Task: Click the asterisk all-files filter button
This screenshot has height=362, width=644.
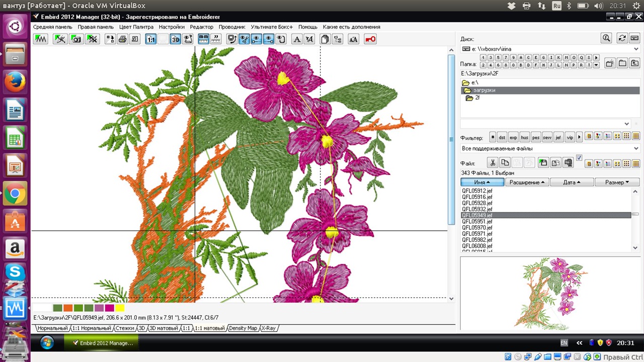Action: [493, 137]
